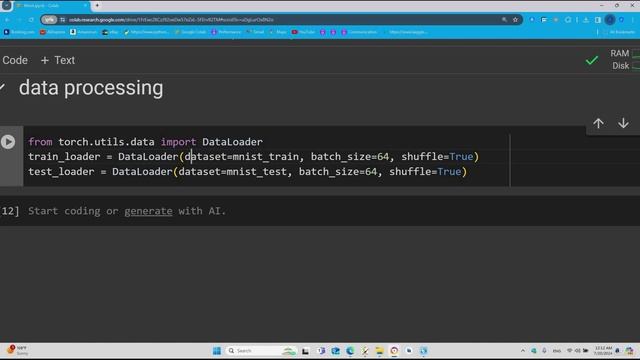
Task: Add a new Code cell
Action: coord(15,60)
